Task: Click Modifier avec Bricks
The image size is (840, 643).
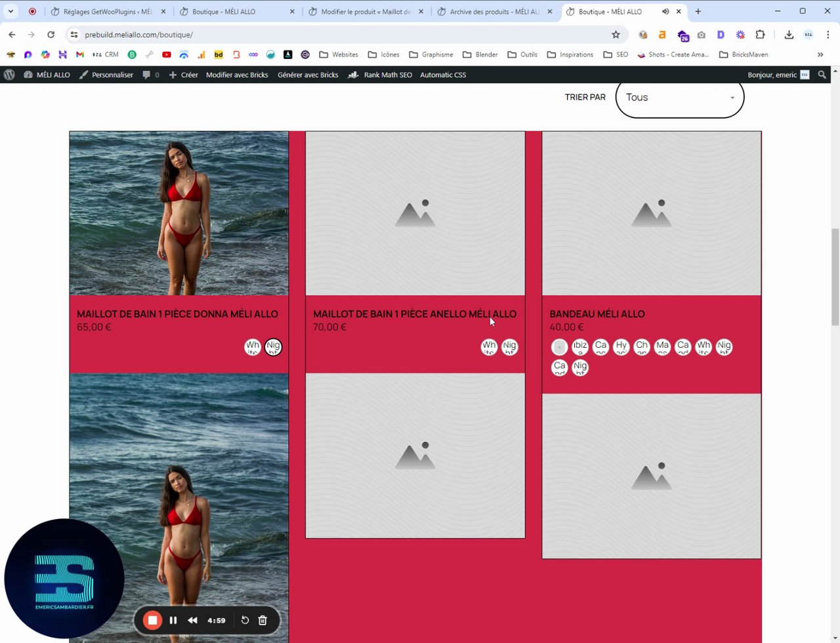Action: [237, 75]
